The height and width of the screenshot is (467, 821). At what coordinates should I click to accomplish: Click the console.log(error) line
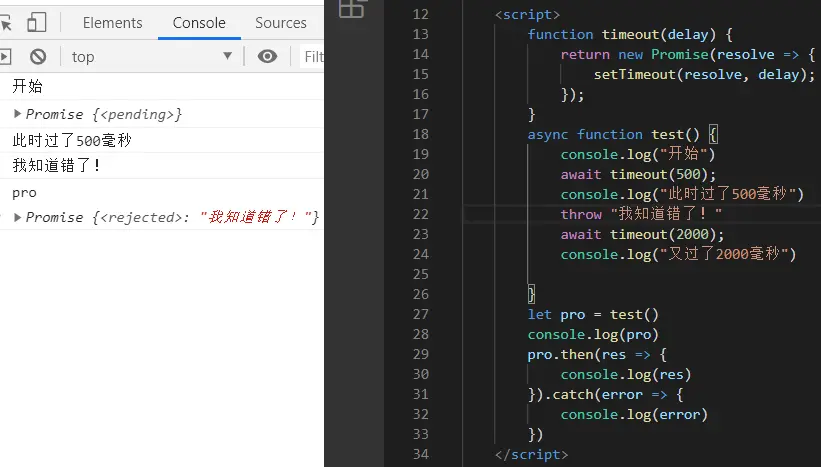(634, 415)
